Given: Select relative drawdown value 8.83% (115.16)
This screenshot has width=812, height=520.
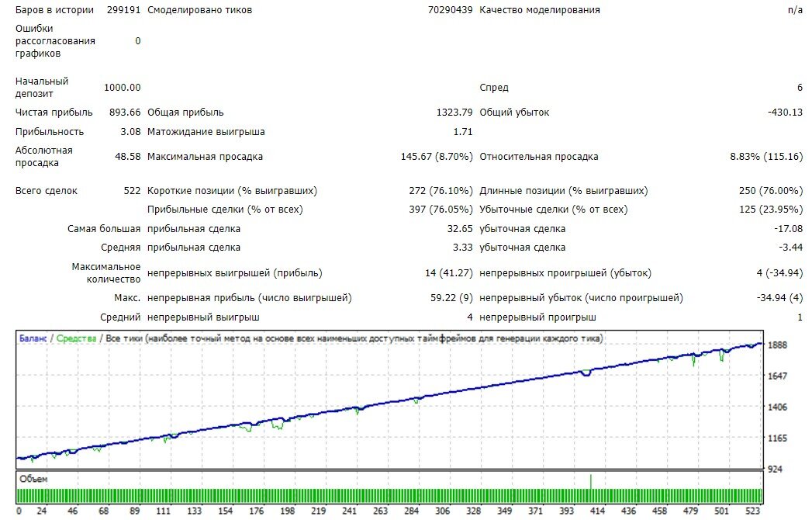Looking at the screenshot, I should (766, 157).
